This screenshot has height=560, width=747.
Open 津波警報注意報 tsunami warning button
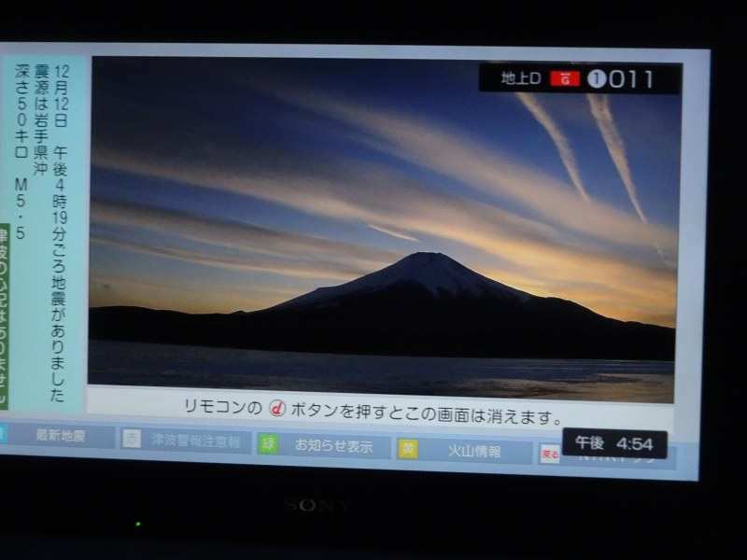pos(186,441)
